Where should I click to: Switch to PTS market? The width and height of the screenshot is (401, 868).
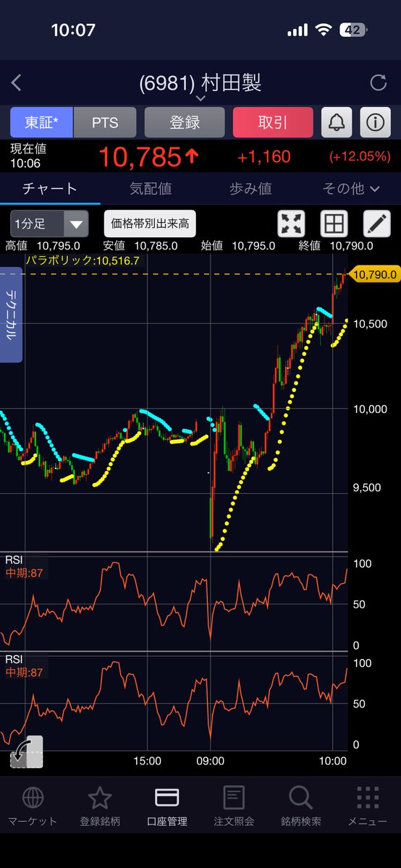pos(104,122)
